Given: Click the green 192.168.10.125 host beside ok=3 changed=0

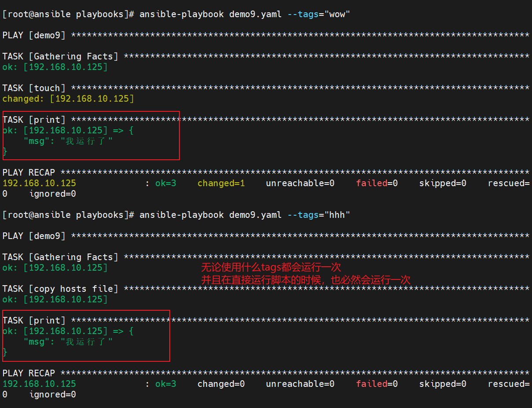Looking at the screenshot, I should [39, 384].
